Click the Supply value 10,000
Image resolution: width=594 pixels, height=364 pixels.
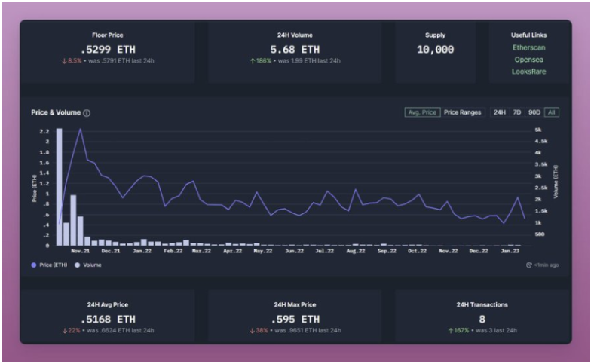[435, 50]
